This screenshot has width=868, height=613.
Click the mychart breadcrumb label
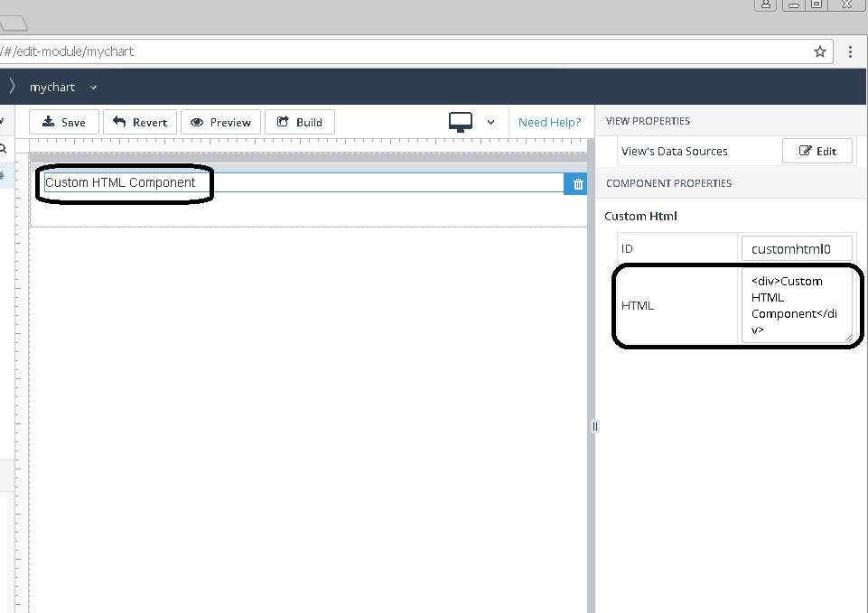click(52, 88)
